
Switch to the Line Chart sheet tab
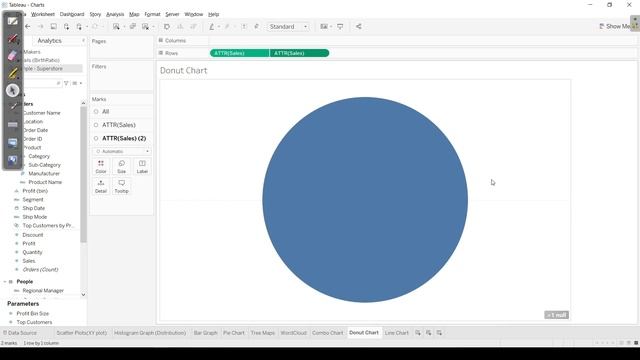tap(396, 333)
